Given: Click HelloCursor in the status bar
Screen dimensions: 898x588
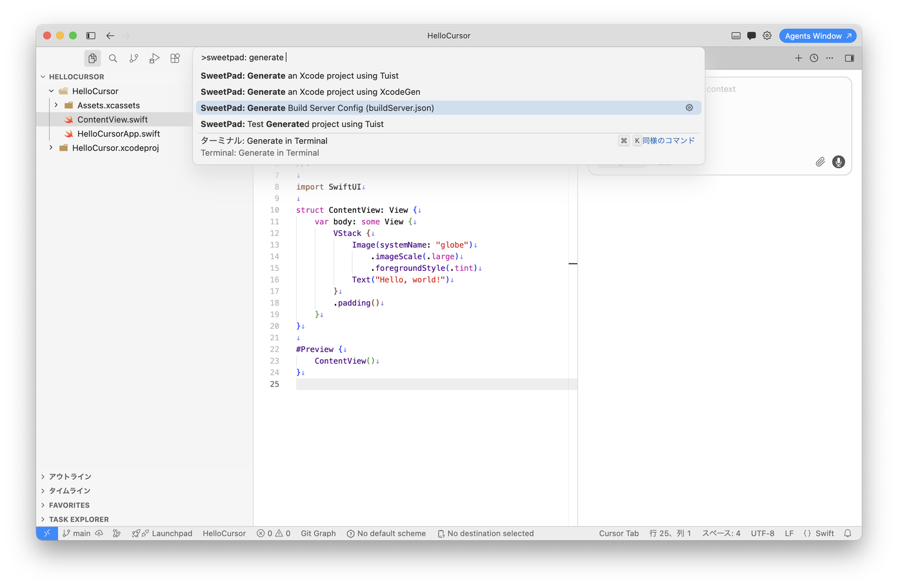Looking at the screenshot, I should click(x=224, y=533).
